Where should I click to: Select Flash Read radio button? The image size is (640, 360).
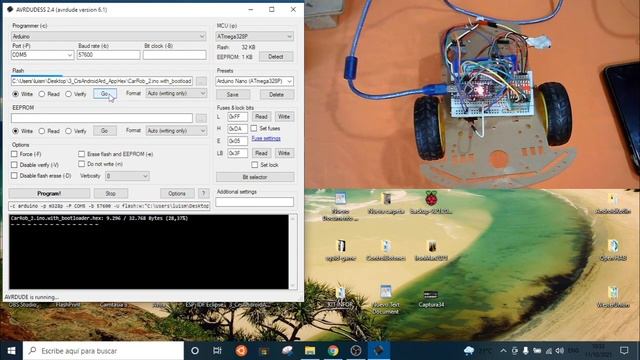tap(42, 94)
